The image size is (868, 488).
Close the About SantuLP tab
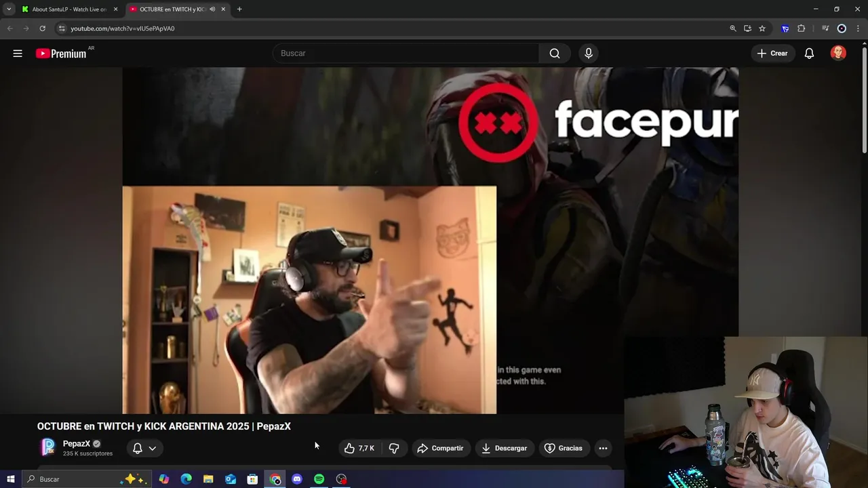point(115,9)
